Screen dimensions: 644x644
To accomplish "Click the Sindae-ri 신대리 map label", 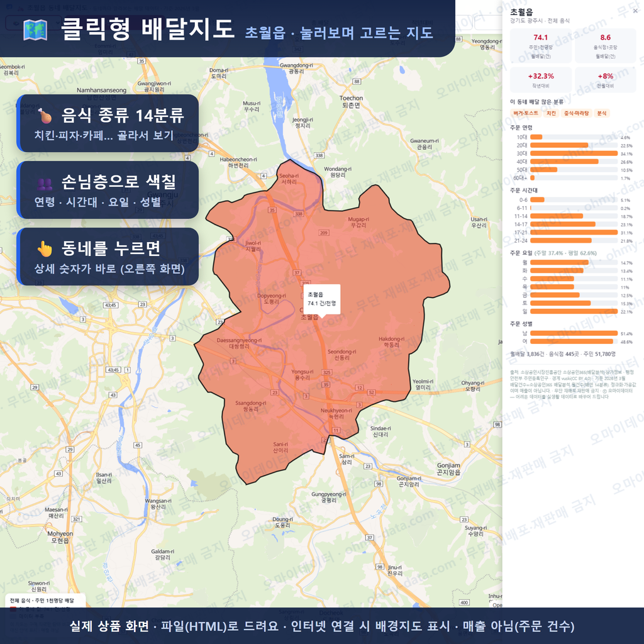I will [x=380, y=431].
